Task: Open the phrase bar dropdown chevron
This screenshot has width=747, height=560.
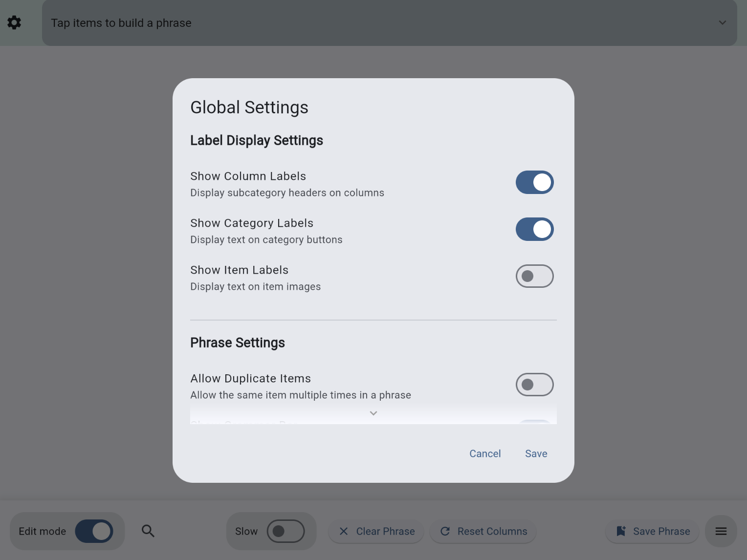Action: tap(722, 22)
